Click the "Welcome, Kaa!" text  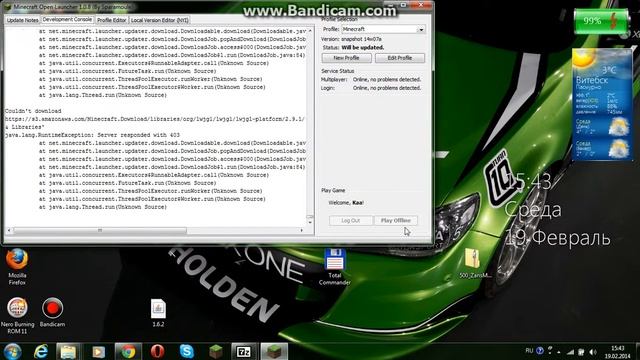(x=346, y=203)
